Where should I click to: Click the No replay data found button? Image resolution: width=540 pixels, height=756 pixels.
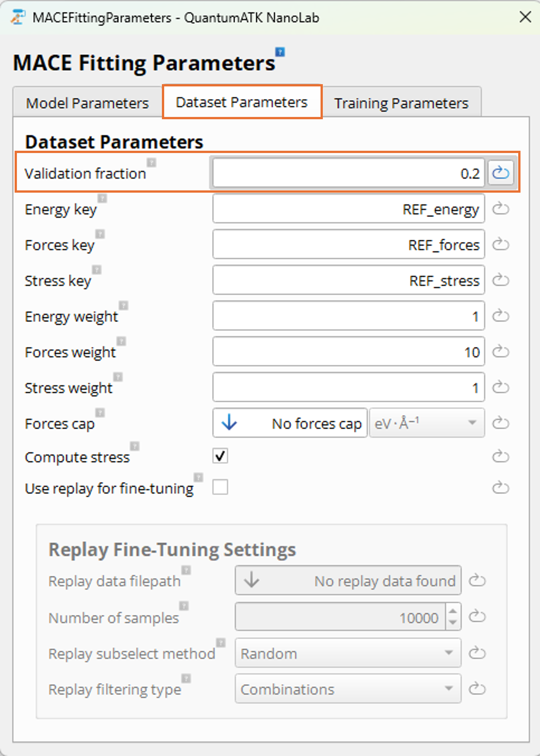[348, 581]
